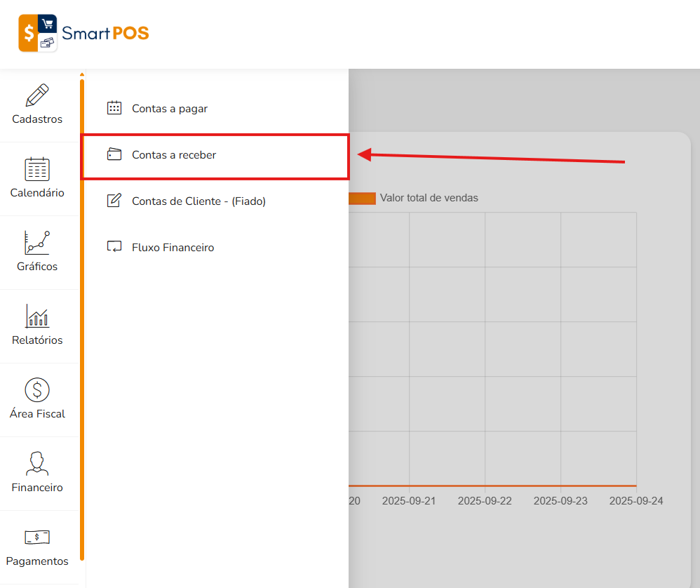Toggle the orange Valor total legend swatch
This screenshot has width=700, height=588.
pos(362,199)
